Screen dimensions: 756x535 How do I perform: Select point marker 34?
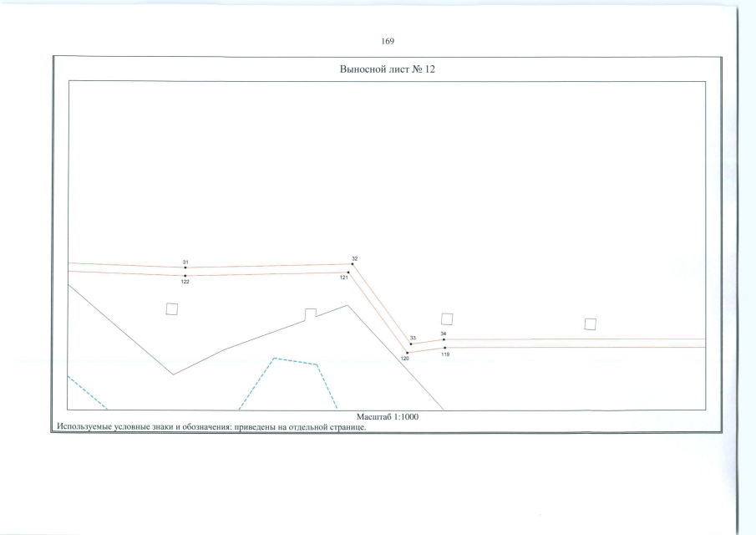click(x=444, y=339)
